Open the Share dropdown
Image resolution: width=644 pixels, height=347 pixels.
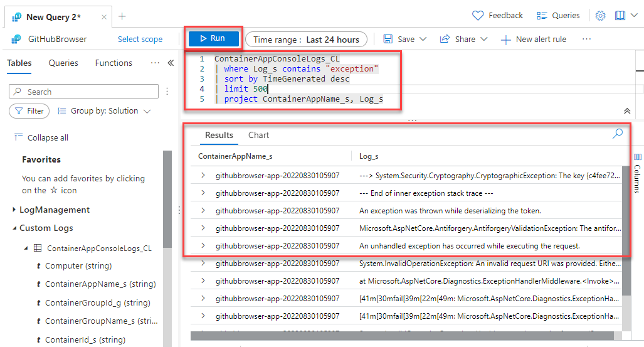tap(464, 39)
